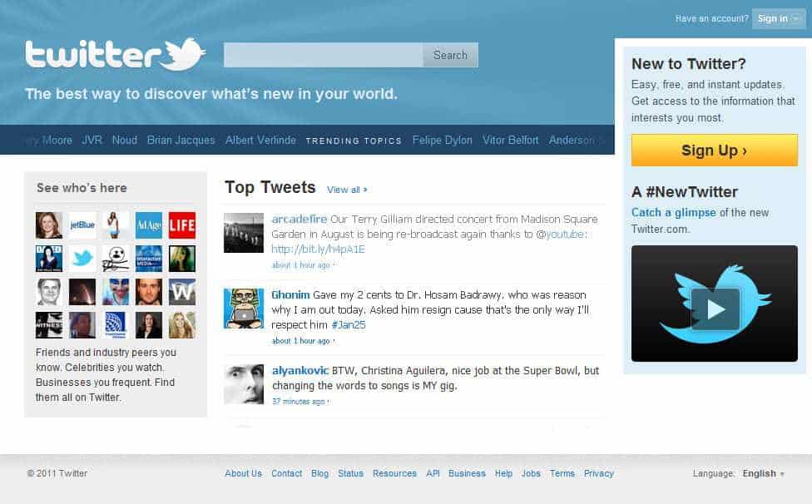Click the search input field
This screenshot has height=504, width=812.
click(x=323, y=55)
